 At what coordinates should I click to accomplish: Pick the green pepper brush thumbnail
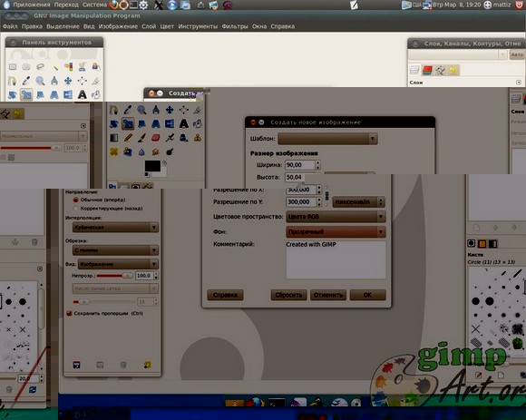pyautogui.click(x=518, y=343)
